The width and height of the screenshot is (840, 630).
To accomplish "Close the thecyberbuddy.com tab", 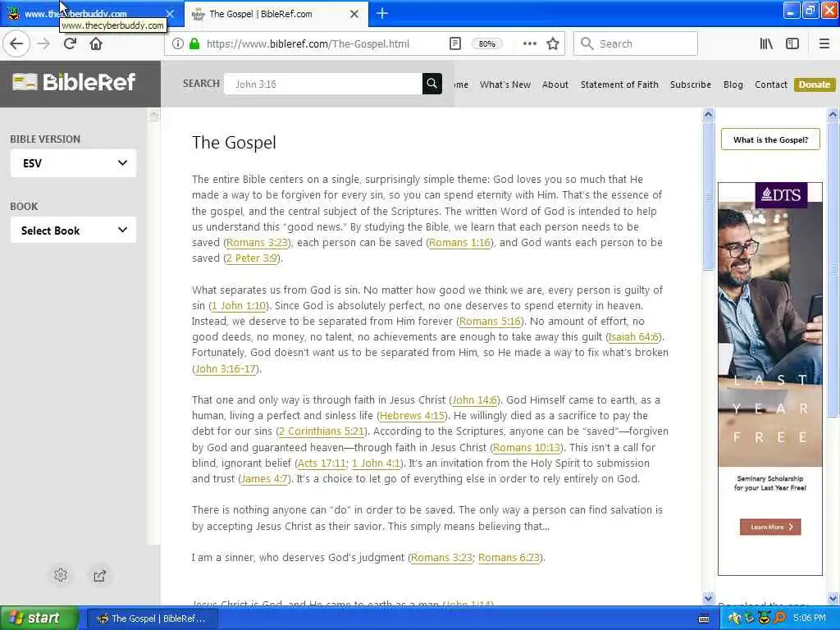I will coord(170,13).
